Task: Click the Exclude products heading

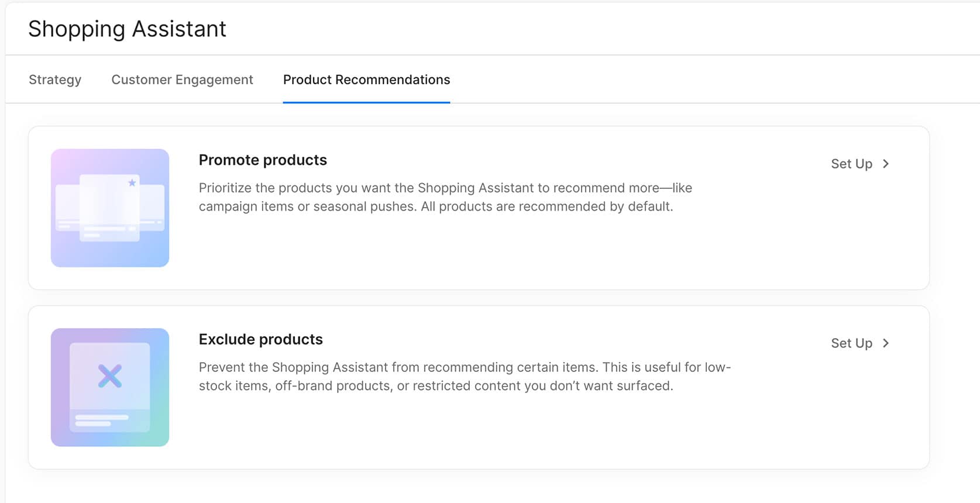Action: pyautogui.click(x=261, y=340)
